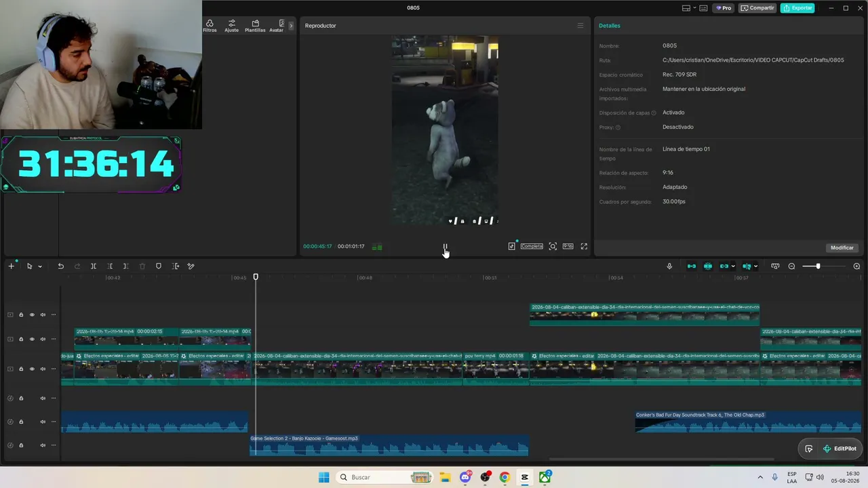Toggle main track magnet
868x488 pixels.
[692, 266]
